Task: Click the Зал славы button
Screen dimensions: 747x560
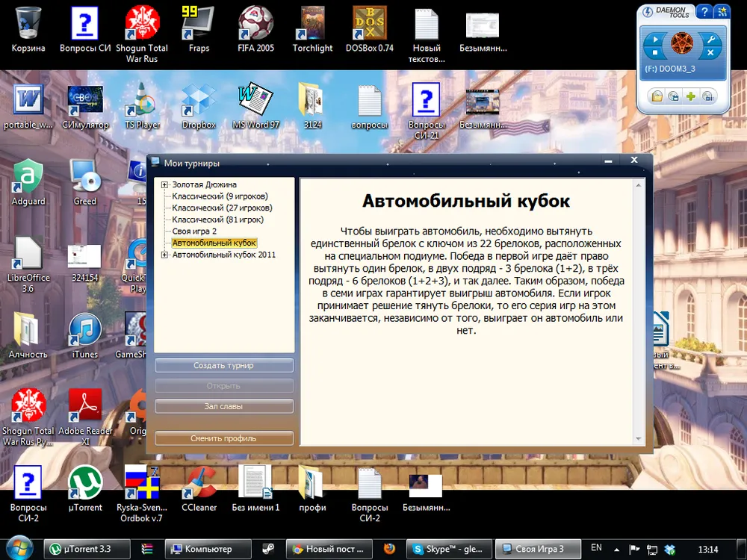Action: point(223,406)
